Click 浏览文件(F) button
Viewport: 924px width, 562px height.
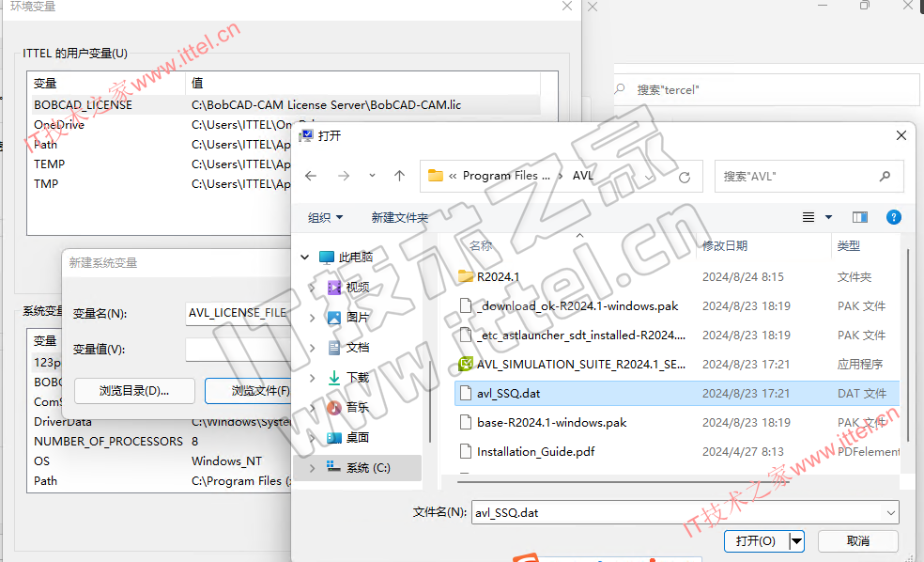[249, 390]
